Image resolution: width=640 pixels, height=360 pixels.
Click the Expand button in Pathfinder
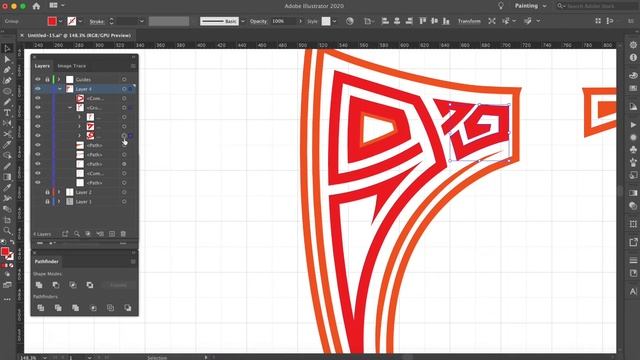click(x=118, y=285)
